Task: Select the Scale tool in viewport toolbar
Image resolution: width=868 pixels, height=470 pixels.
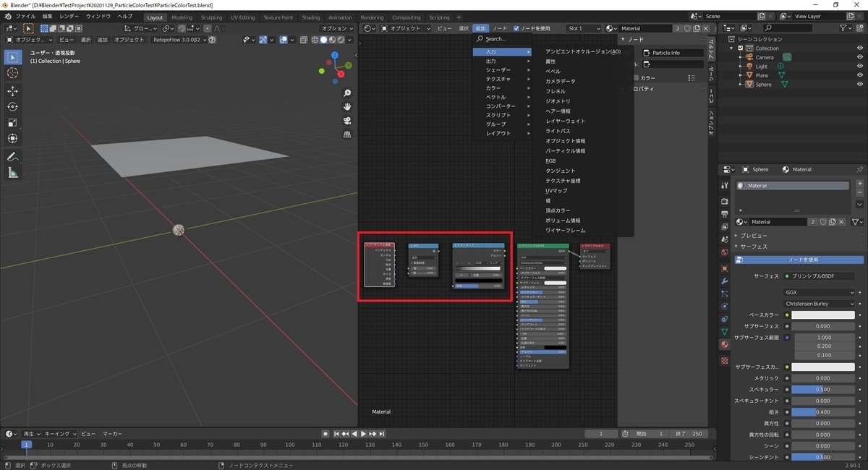Action: click(x=13, y=123)
